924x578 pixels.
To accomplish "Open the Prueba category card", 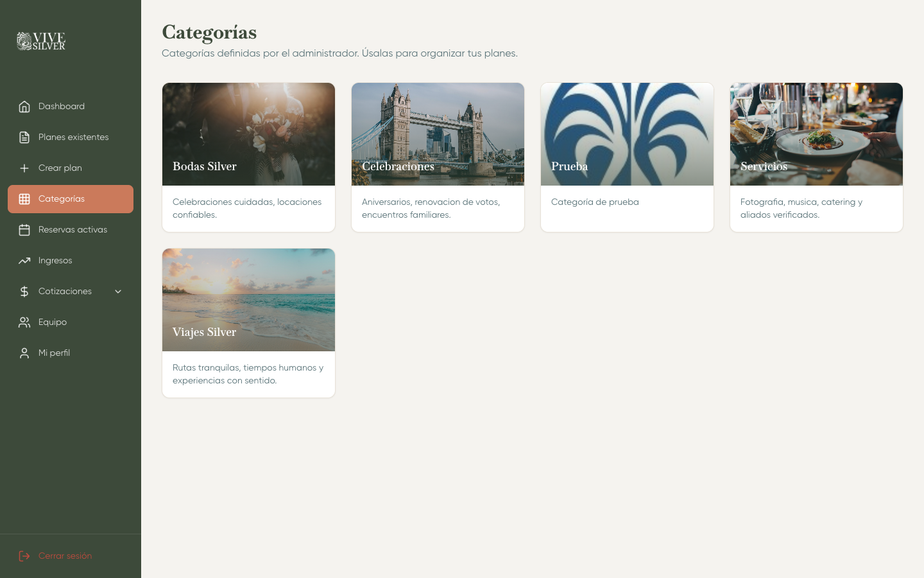I will [627, 157].
